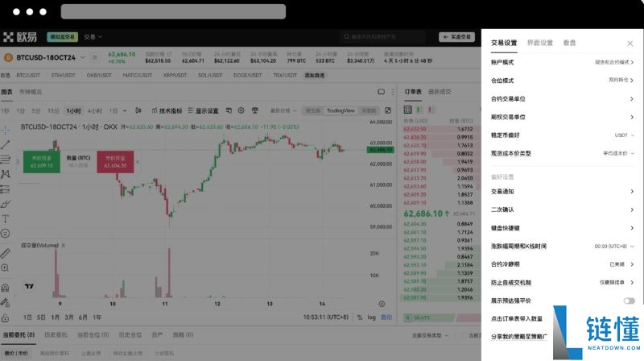Open the 交易 menu in the top navigation
The image size is (644, 361).
click(x=93, y=37)
